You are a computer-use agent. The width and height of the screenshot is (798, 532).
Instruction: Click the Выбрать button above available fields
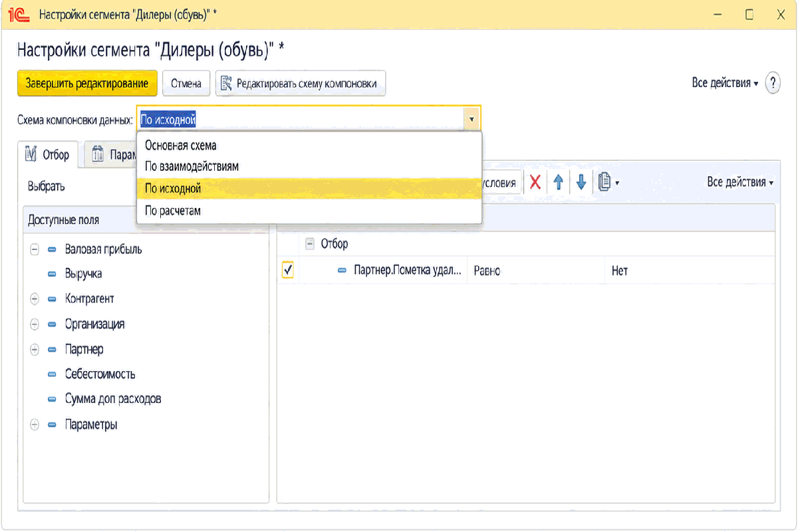pyautogui.click(x=47, y=186)
